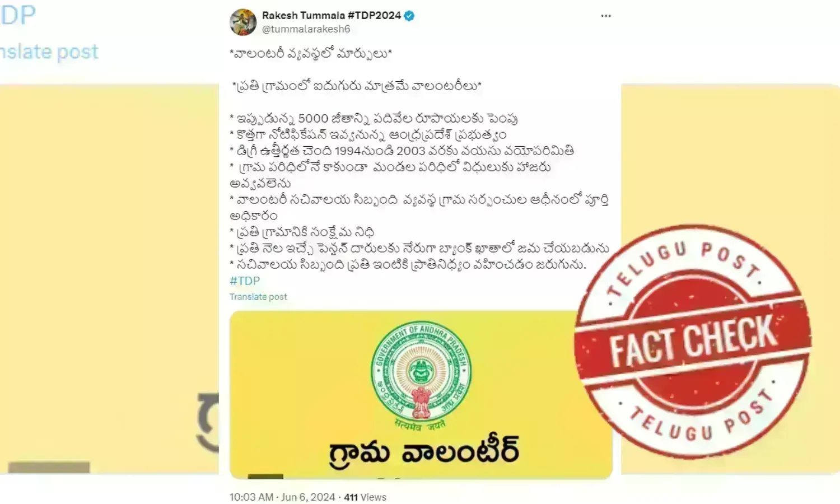This screenshot has width=840, height=504.
Task: Click the partial DP heading at top left
Action: point(18,15)
